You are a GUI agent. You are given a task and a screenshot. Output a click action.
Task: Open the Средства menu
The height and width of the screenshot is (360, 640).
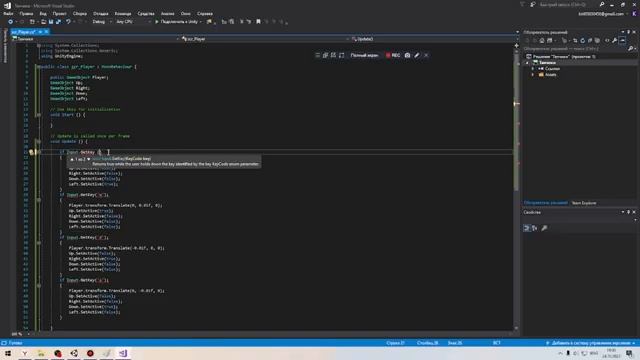[146, 13]
